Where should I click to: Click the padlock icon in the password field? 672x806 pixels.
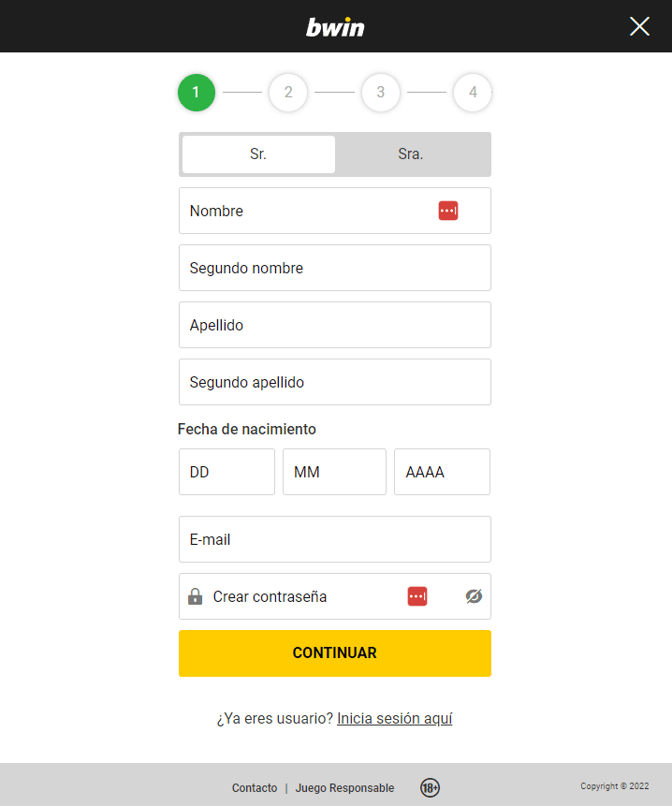(x=196, y=596)
